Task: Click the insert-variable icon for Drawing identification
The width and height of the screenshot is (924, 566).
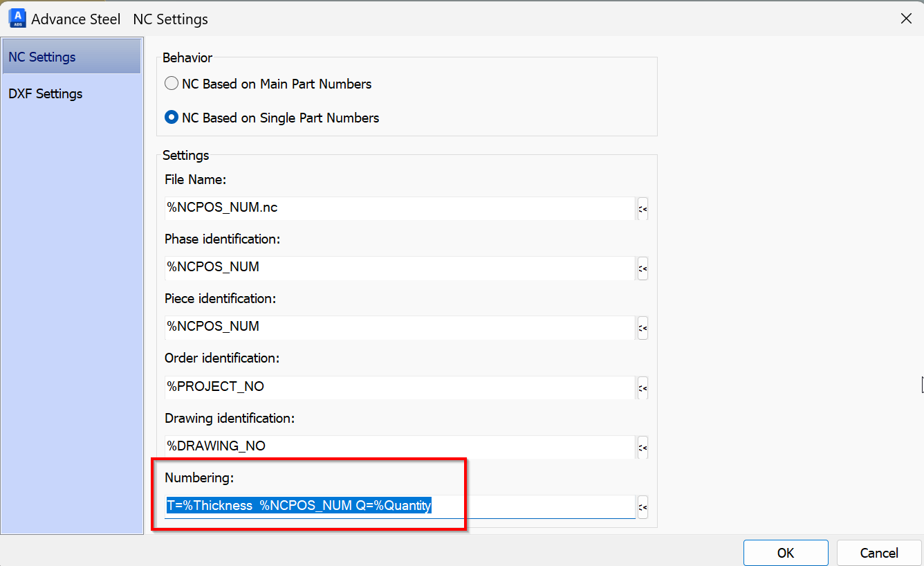Action: coord(642,447)
